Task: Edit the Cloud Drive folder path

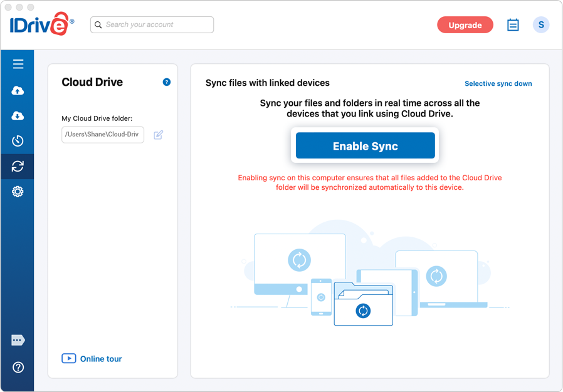Action: [159, 135]
